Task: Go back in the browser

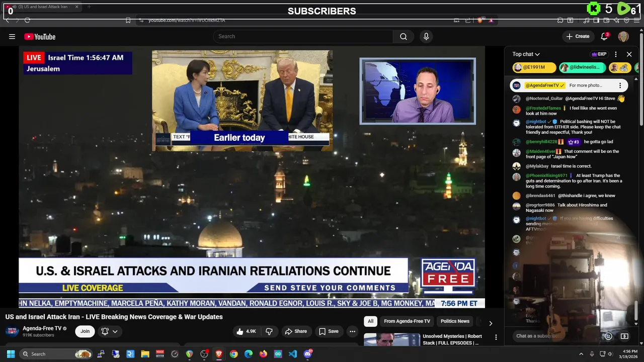Action: tap(7, 20)
